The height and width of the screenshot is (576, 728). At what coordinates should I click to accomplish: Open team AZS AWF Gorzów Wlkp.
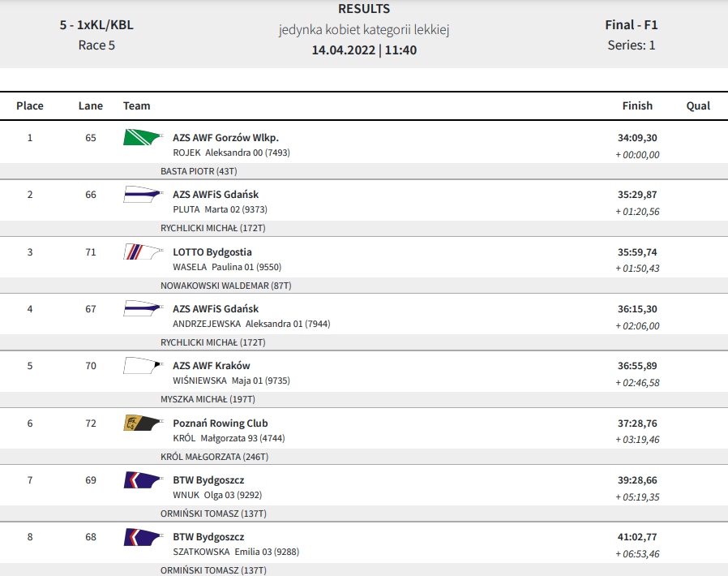(x=225, y=138)
